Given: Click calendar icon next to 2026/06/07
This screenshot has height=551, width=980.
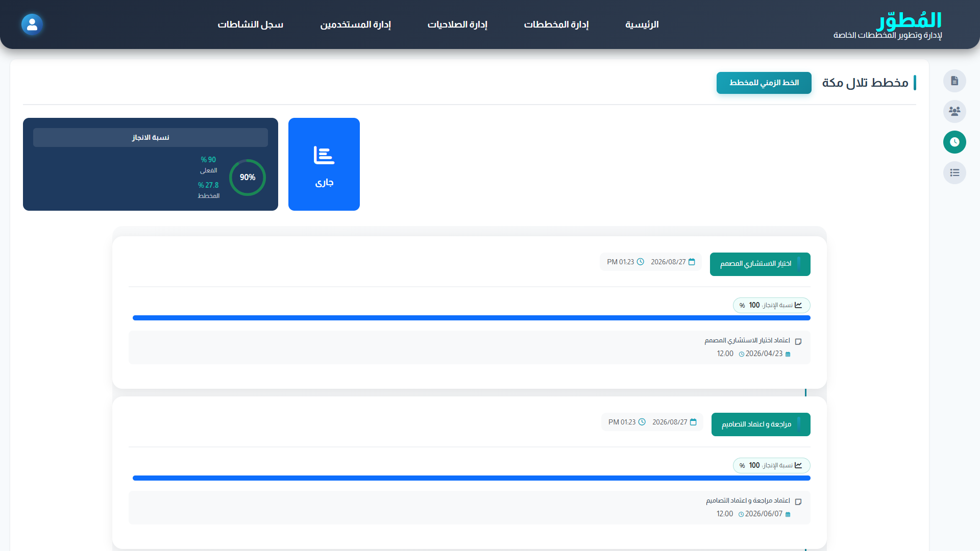Looking at the screenshot, I should (788, 514).
